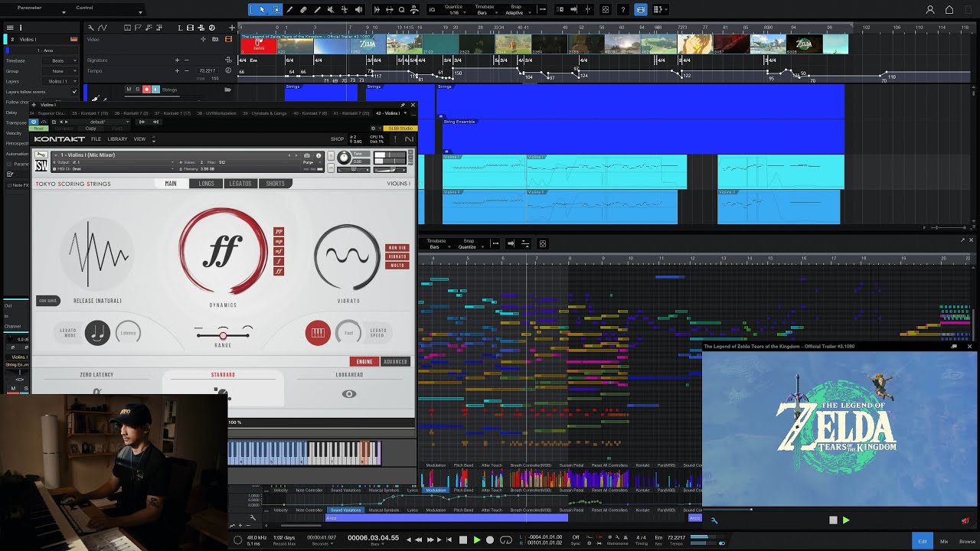
Task: Toggle the video player toolbar icon
Action: [x=641, y=10]
